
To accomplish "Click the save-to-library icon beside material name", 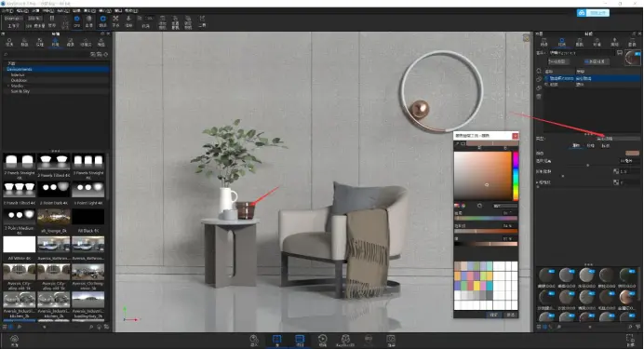I will 620,53.
